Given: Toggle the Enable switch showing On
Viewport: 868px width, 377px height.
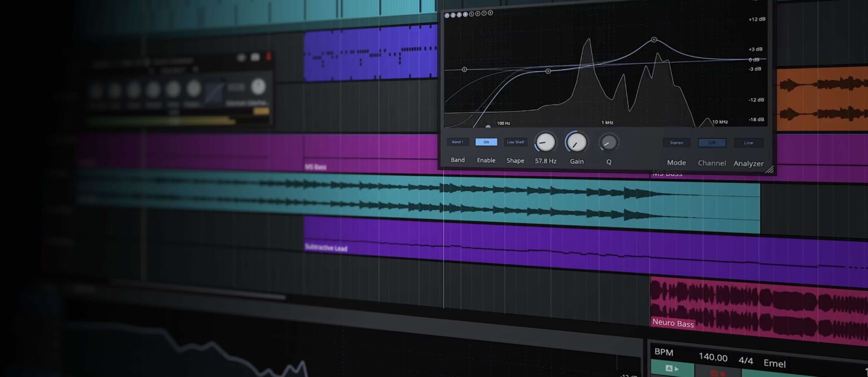Looking at the screenshot, I should tap(486, 142).
